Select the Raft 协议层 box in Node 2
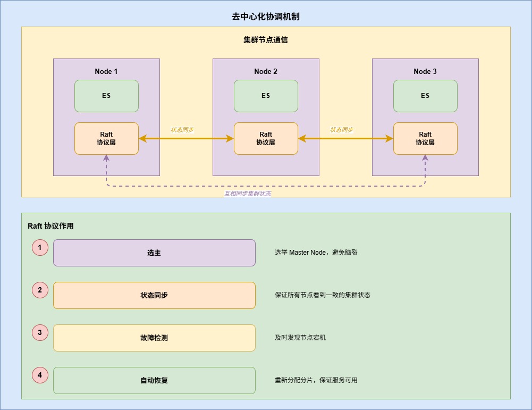The image size is (532, 410). pyautogui.click(x=266, y=138)
